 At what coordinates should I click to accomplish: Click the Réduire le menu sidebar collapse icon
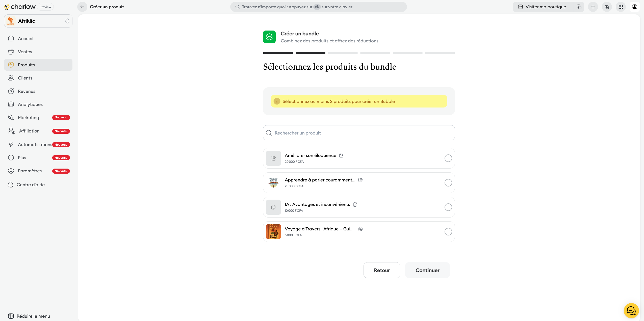click(11, 316)
